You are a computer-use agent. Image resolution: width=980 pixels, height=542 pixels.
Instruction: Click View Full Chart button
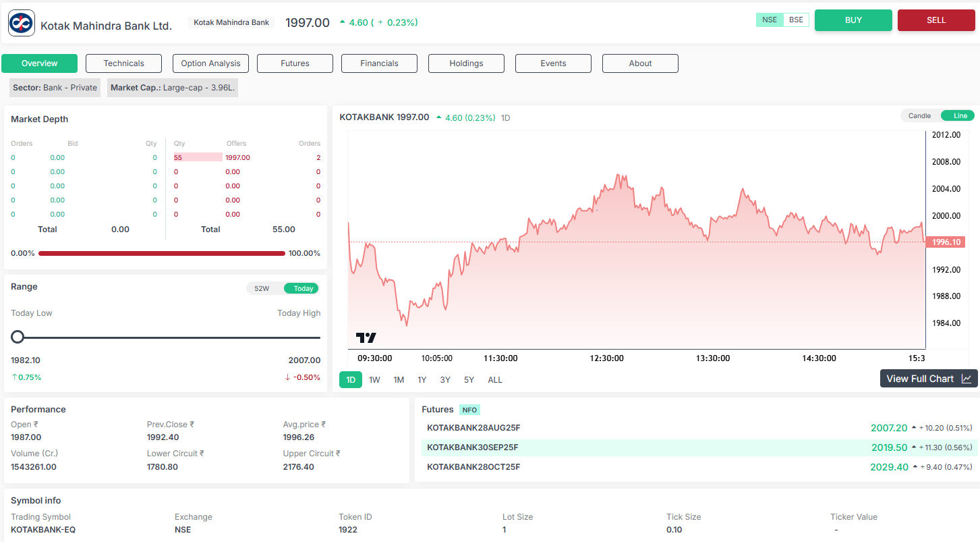929,379
